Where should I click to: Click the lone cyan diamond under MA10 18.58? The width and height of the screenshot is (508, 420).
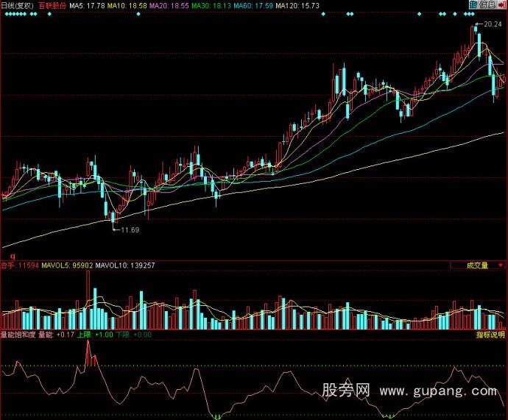138,14
